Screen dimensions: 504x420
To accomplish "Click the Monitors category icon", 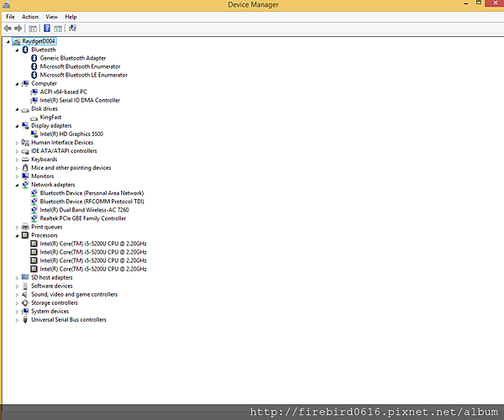I will click(25, 176).
